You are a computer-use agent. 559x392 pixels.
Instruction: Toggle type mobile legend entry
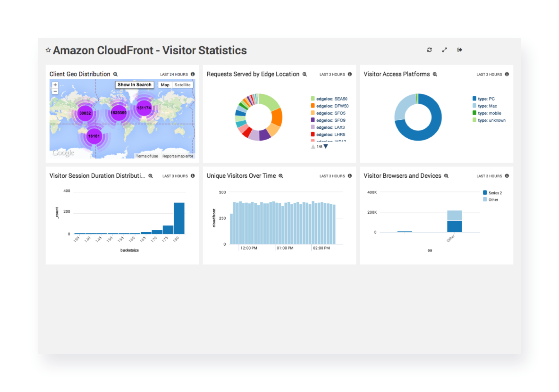487,113
